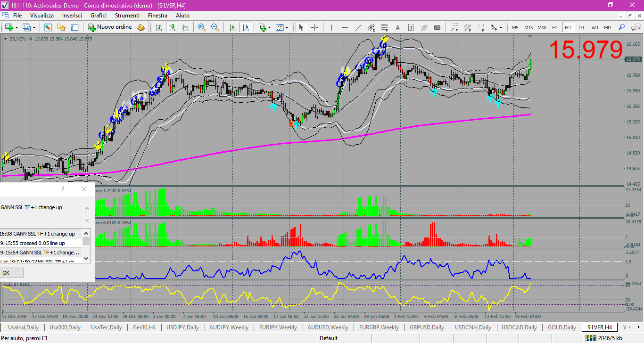Switch to MN timeframe

pos(608,27)
